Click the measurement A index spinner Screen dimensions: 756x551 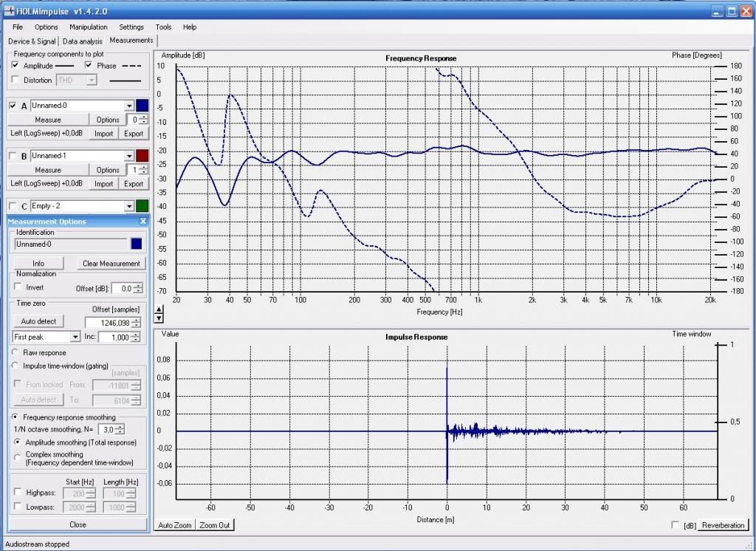pos(144,120)
